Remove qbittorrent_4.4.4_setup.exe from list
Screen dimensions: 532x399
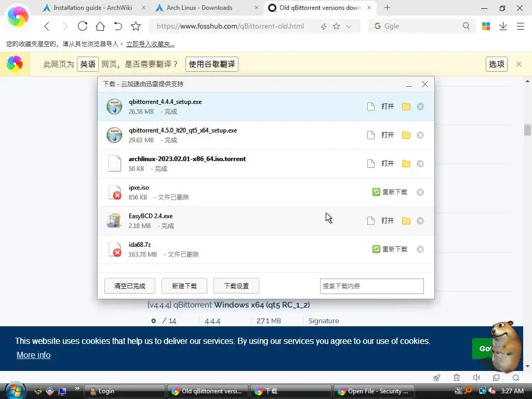pyautogui.click(x=420, y=107)
